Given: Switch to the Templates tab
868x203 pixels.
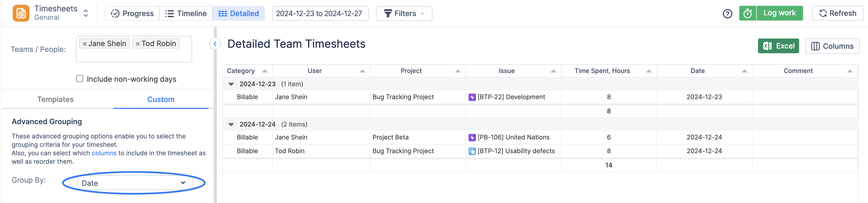Looking at the screenshot, I should tap(55, 99).
